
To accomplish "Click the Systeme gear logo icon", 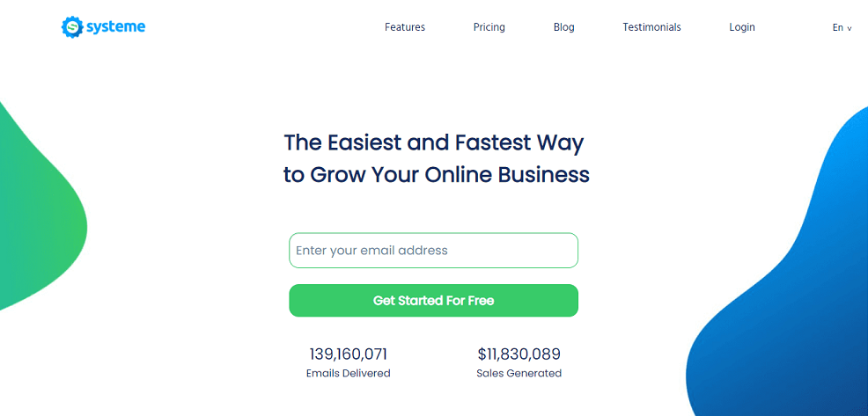I will click(x=71, y=27).
